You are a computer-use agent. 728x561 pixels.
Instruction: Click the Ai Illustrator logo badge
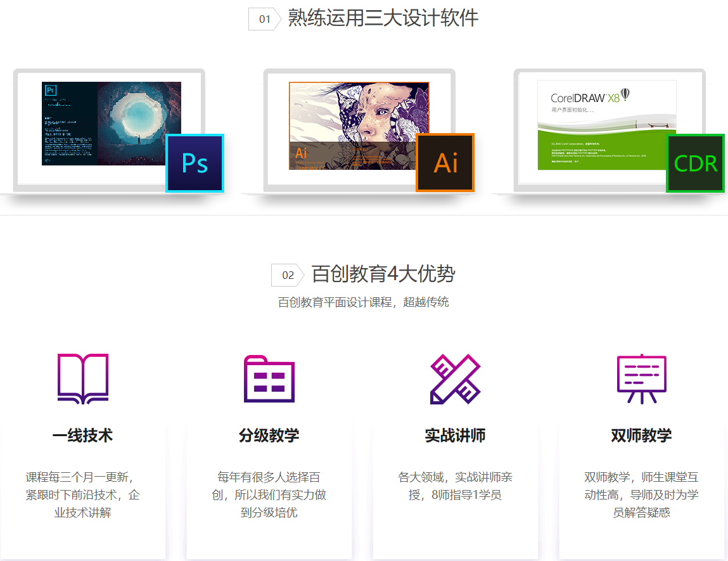click(445, 163)
